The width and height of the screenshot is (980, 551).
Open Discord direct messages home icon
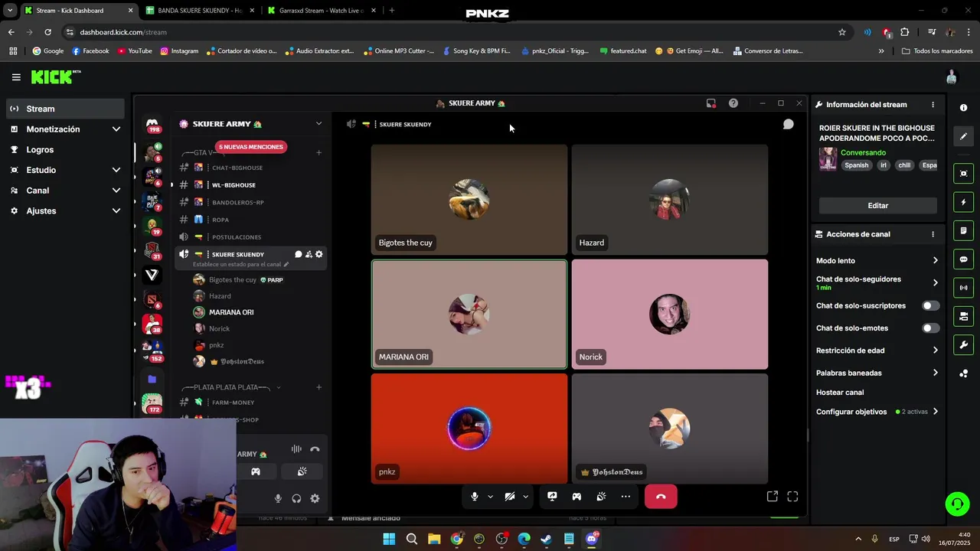[x=152, y=124]
